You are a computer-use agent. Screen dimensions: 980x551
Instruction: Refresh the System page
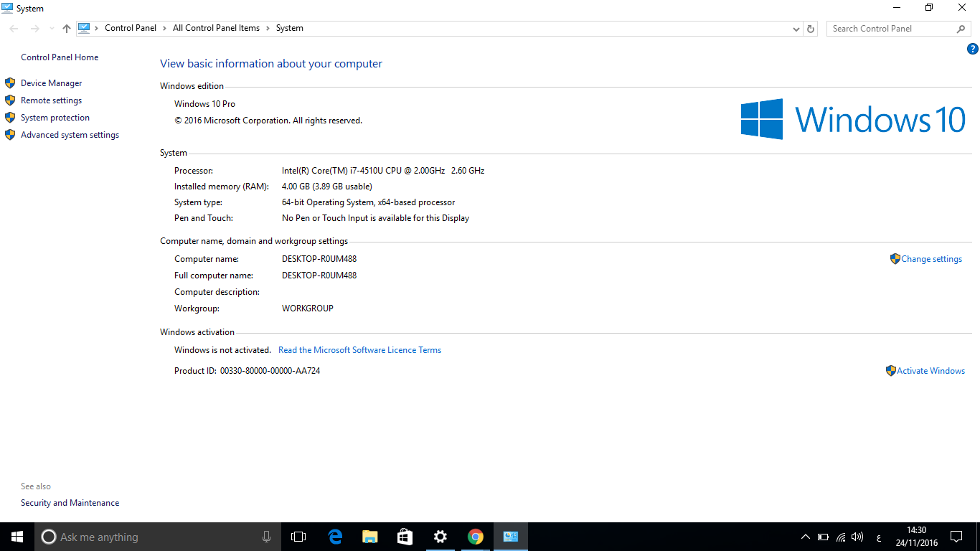pyautogui.click(x=811, y=29)
